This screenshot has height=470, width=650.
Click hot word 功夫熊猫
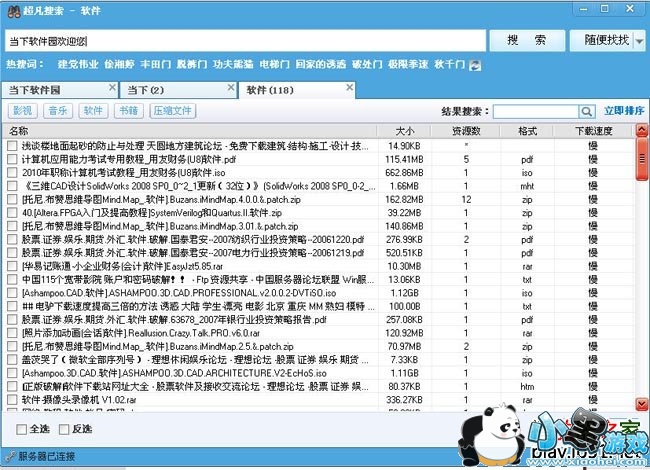[233, 65]
